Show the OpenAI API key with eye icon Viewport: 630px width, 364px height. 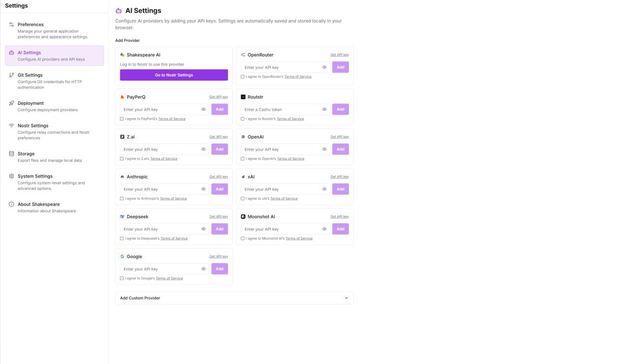(x=324, y=149)
